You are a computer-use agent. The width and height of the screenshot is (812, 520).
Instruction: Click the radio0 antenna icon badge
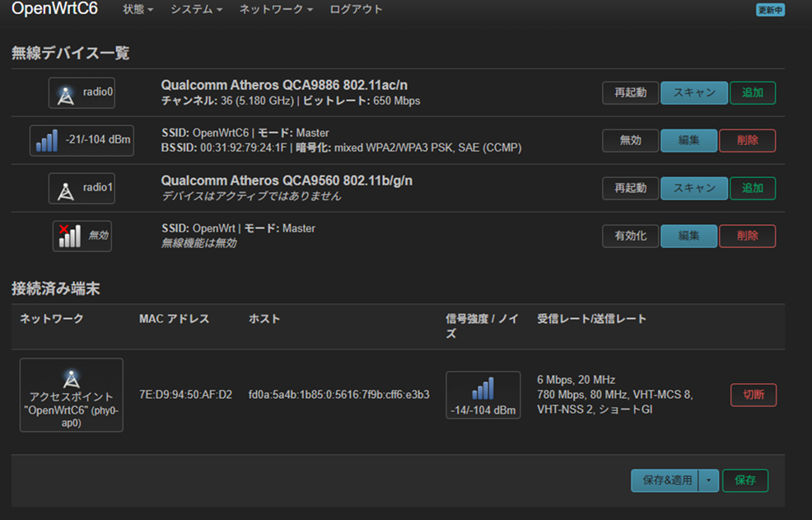82,93
